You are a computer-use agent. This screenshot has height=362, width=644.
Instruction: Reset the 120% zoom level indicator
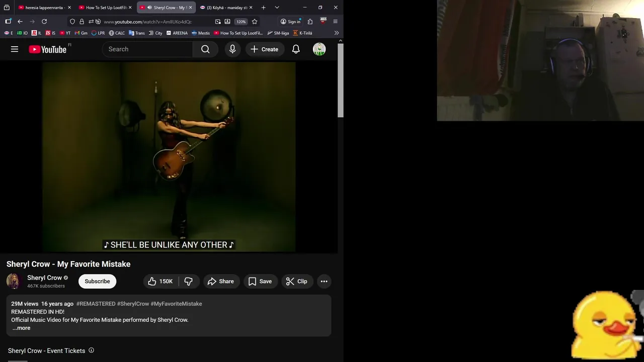click(242, 22)
